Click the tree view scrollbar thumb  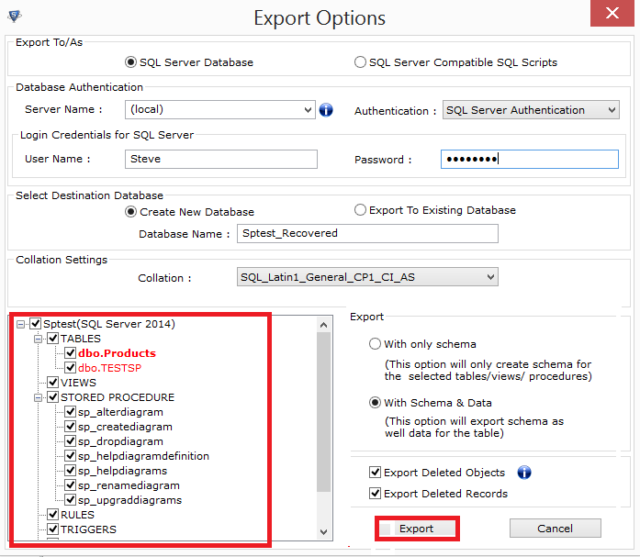(324, 412)
